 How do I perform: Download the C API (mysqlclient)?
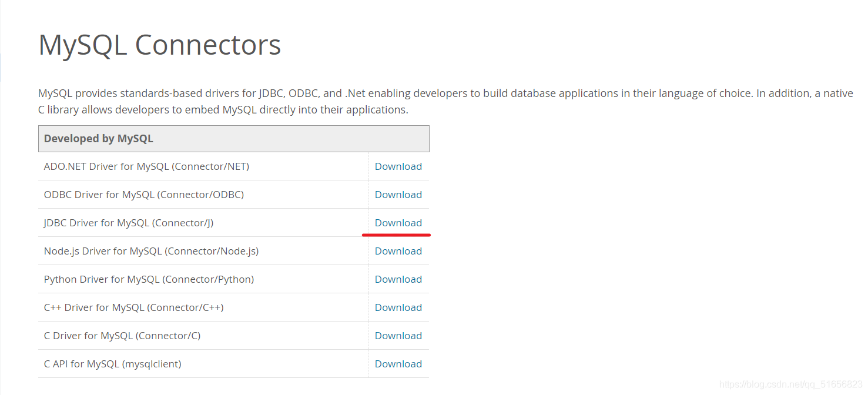398,364
